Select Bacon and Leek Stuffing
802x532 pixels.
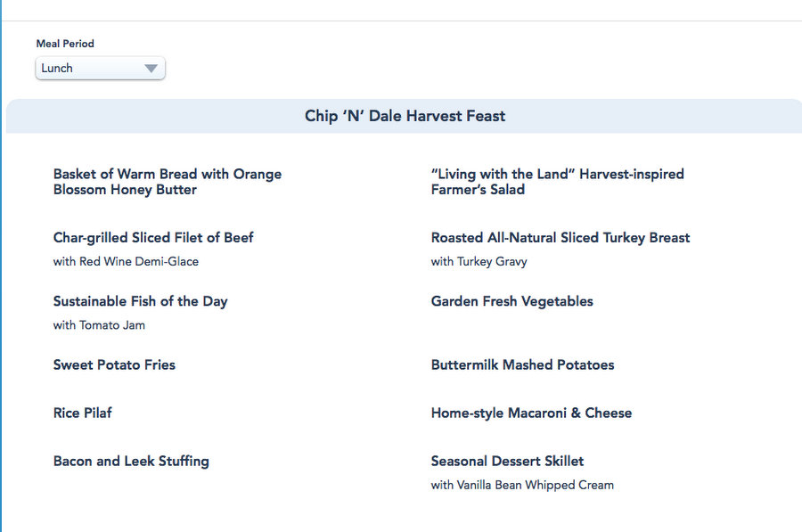(x=131, y=461)
